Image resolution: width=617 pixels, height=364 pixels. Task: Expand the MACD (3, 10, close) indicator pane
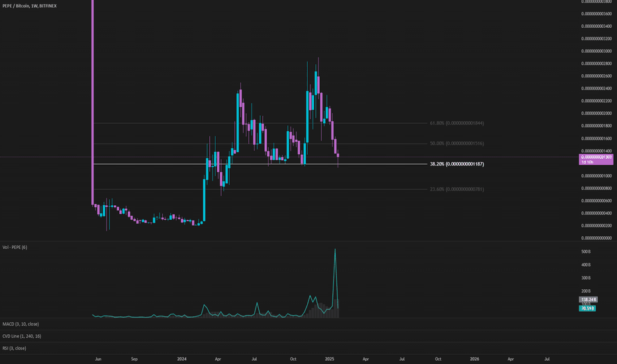point(21,324)
